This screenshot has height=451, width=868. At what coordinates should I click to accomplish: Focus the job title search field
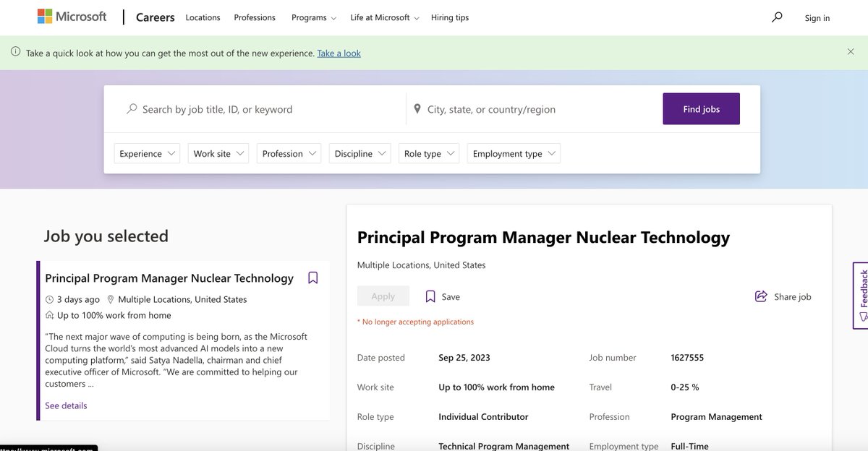point(260,109)
